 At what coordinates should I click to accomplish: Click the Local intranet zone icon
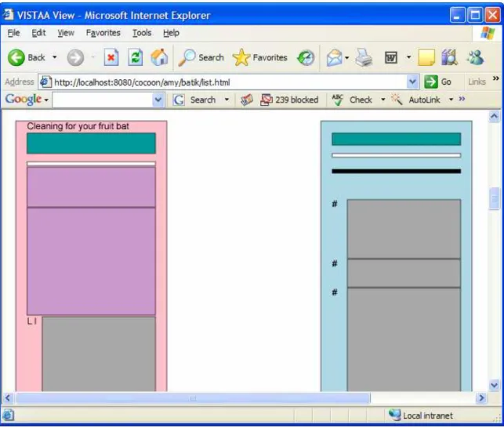tap(394, 415)
